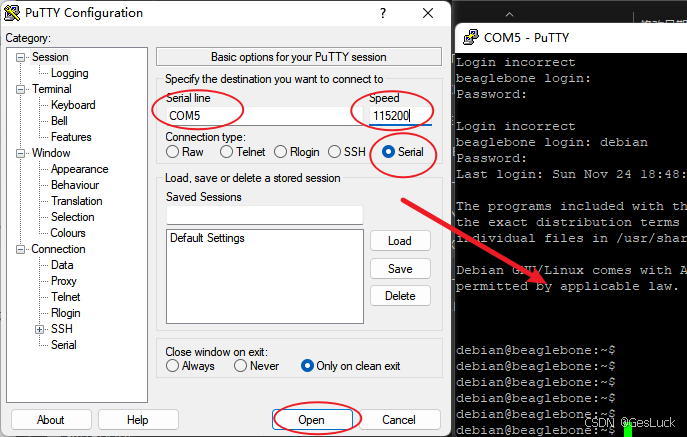This screenshot has width=687, height=437.
Task: Collapse the Window tree node
Action: [x=20, y=153]
